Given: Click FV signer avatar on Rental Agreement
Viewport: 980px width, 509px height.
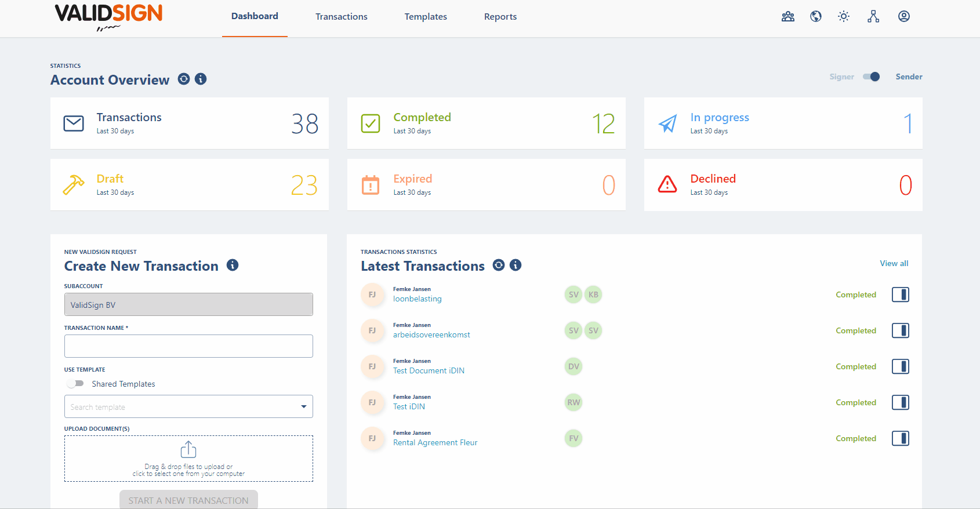Looking at the screenshot, I should click(574, 438).
